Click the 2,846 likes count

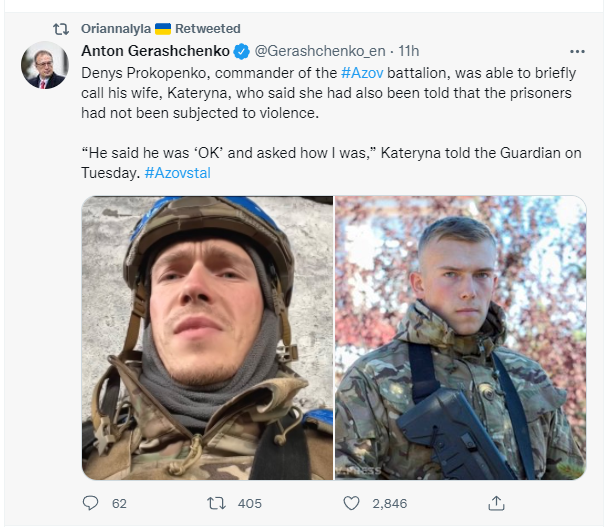tap(390, 503)
